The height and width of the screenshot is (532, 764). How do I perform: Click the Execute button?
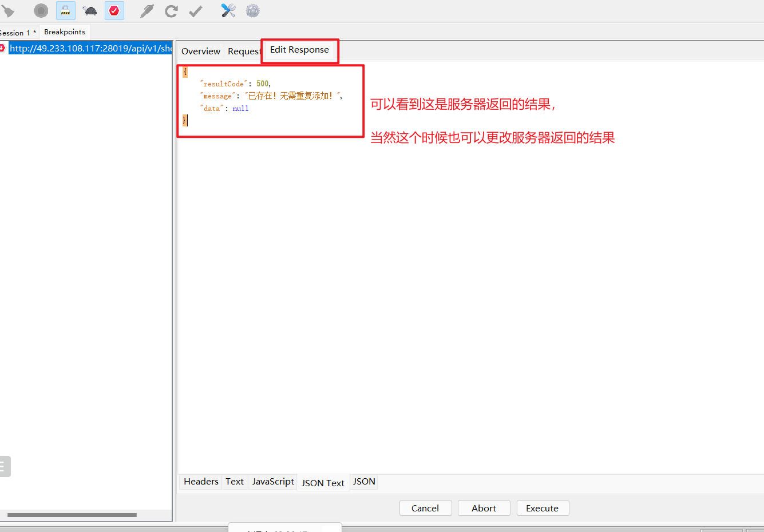(542, 508)
